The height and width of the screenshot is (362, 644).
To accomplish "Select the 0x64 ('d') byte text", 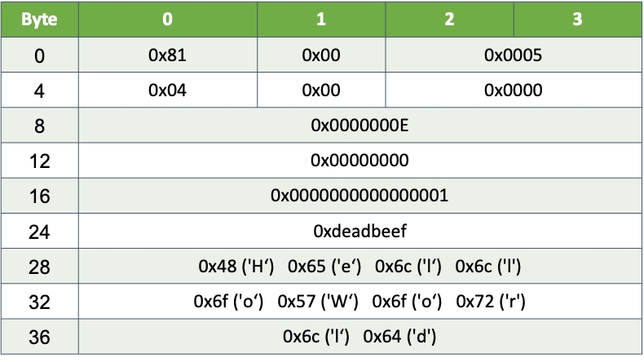I will click(x=399, y=336).
